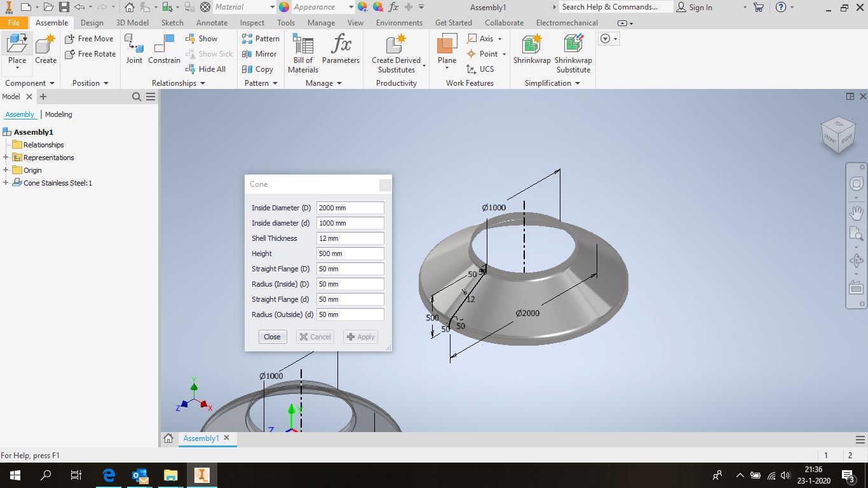Click the ViewCube in the viewport

coord(837,134)
